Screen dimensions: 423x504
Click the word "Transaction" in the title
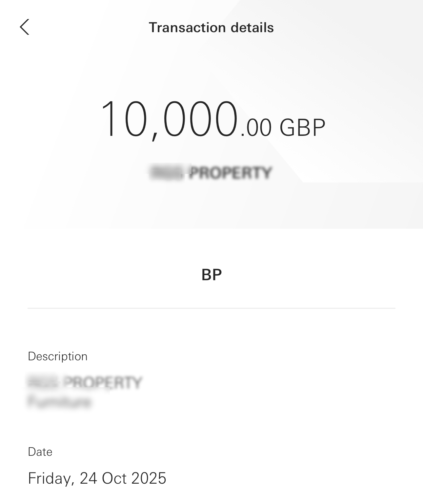[187, 28]
